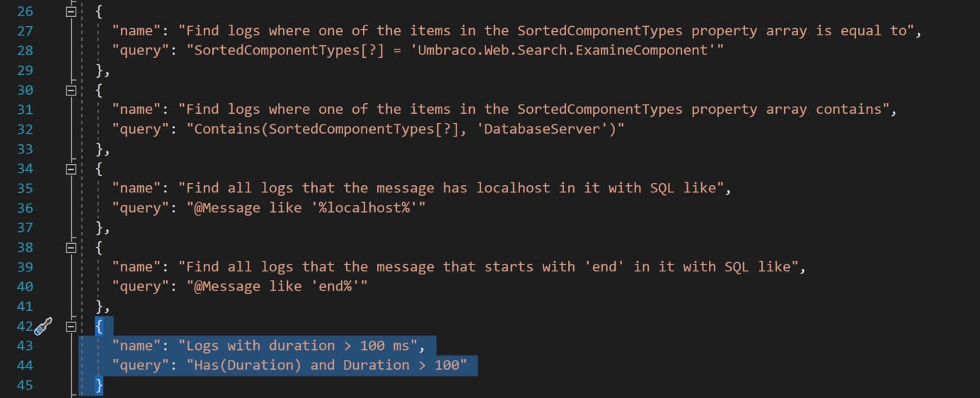Collapse the code block starting at line 38
The image size is (980, 398).
click(x=70, y=248)
